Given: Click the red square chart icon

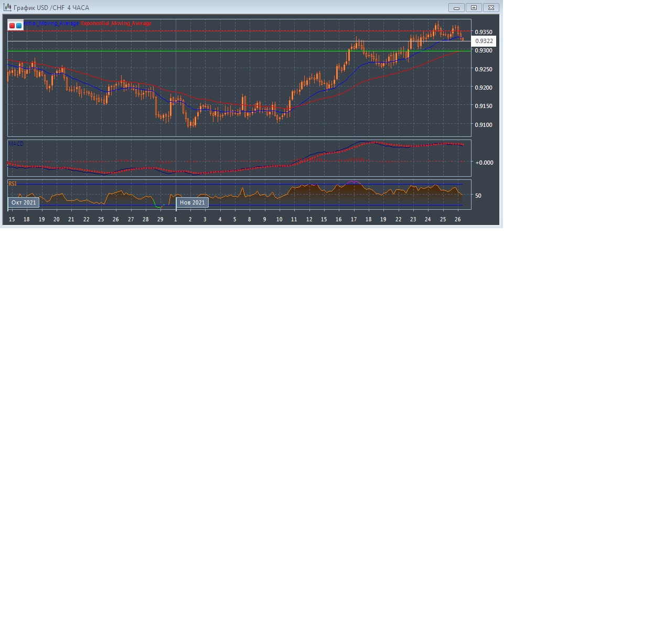Looking at the screenshot, I should [12, 25].
